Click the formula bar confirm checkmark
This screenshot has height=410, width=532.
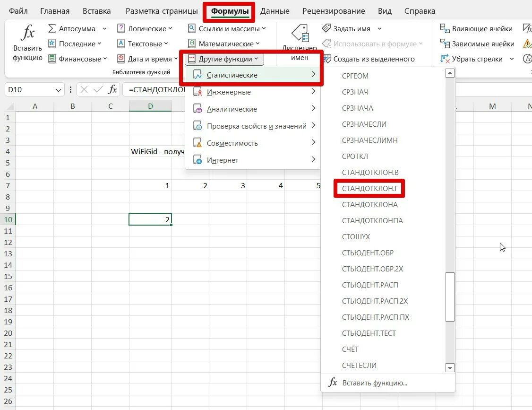[x=98, y=90]
